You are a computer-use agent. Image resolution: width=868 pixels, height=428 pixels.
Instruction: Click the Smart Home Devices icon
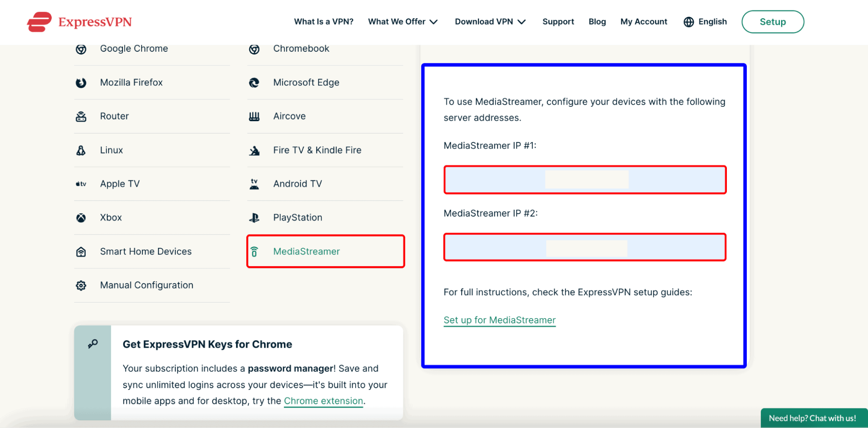(x=81, y=252)
